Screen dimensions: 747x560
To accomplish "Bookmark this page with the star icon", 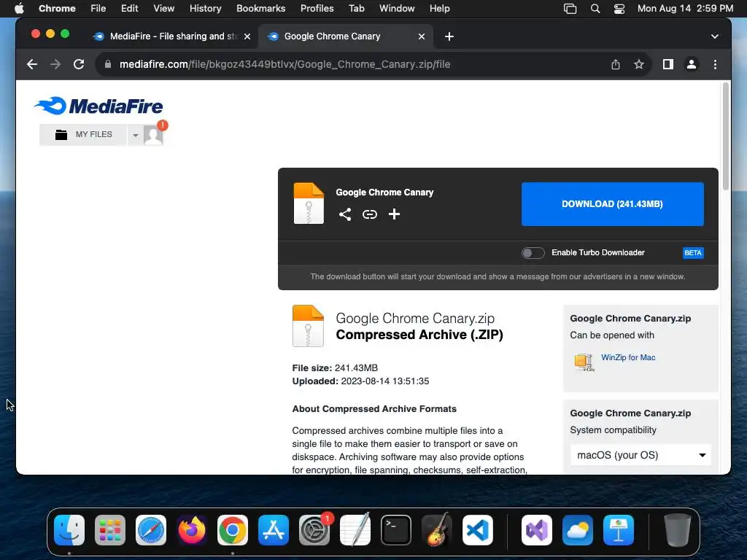I will point(639,64).
